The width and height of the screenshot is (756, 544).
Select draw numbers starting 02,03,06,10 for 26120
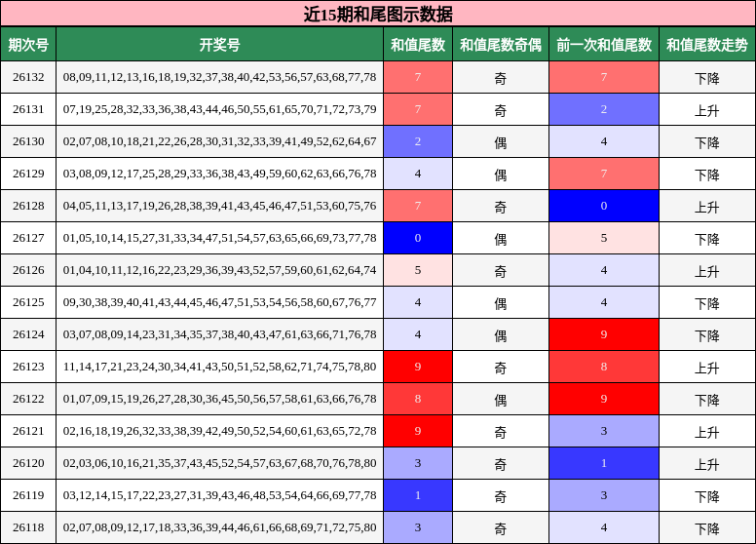tap(220, 463)
